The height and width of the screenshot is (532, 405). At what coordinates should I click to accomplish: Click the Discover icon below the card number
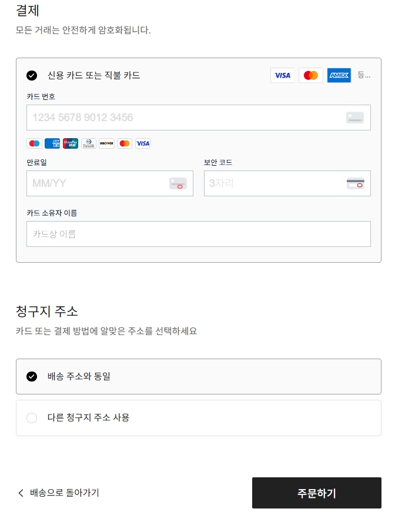[106, 143]
